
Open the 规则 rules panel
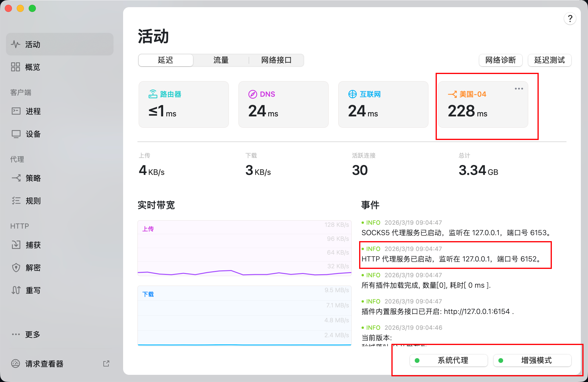click(x=33, y=201)
